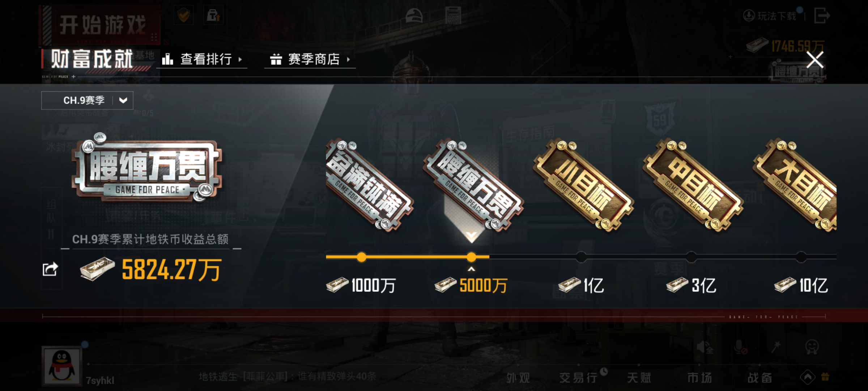Close the 财富成就 panel with X

pos(815,60)
